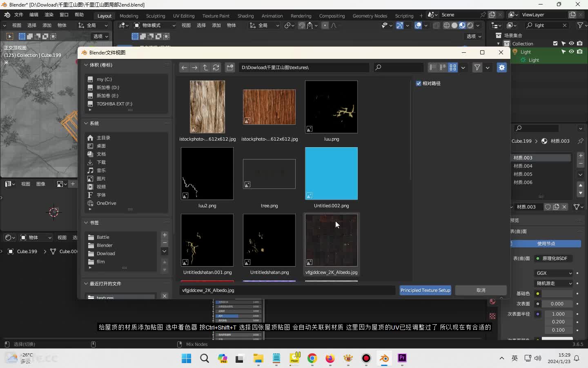
Task: Open the Blender app in the taskbar
Action: click(384, 358)
